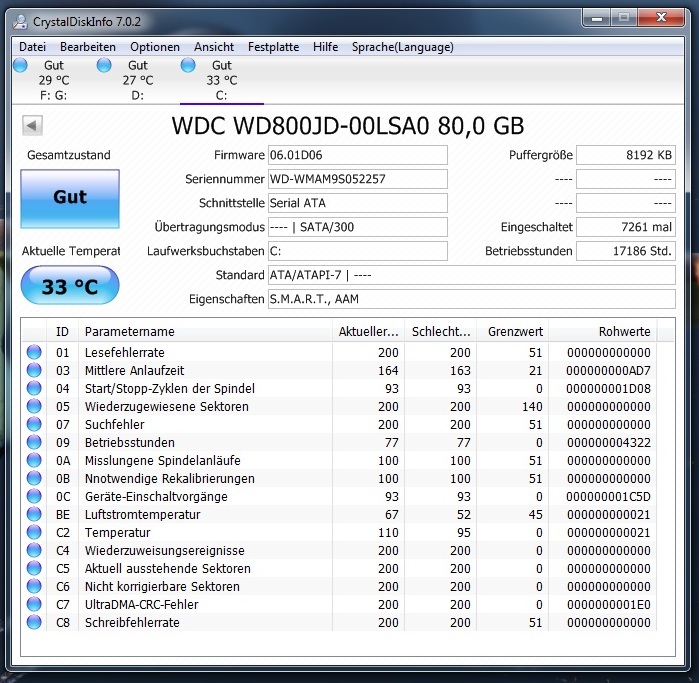
Task: Click status icon for UltraDMA-CRC-Fehler row
Action: (x=34, y=605)
